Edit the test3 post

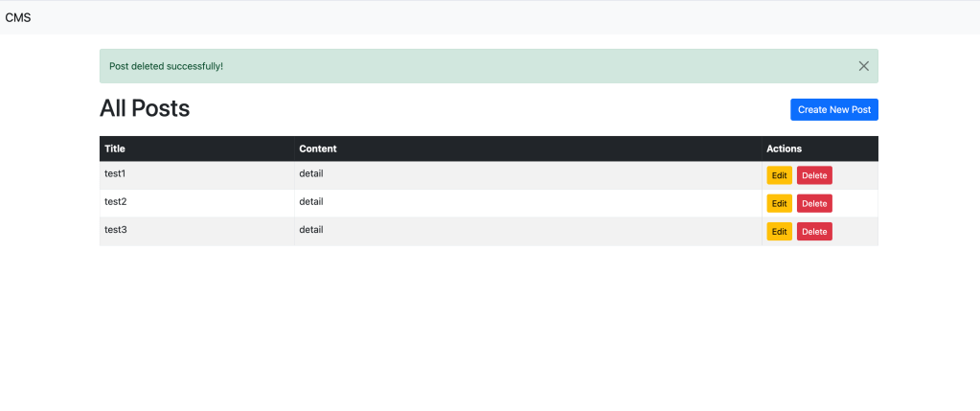click(779, 231)
